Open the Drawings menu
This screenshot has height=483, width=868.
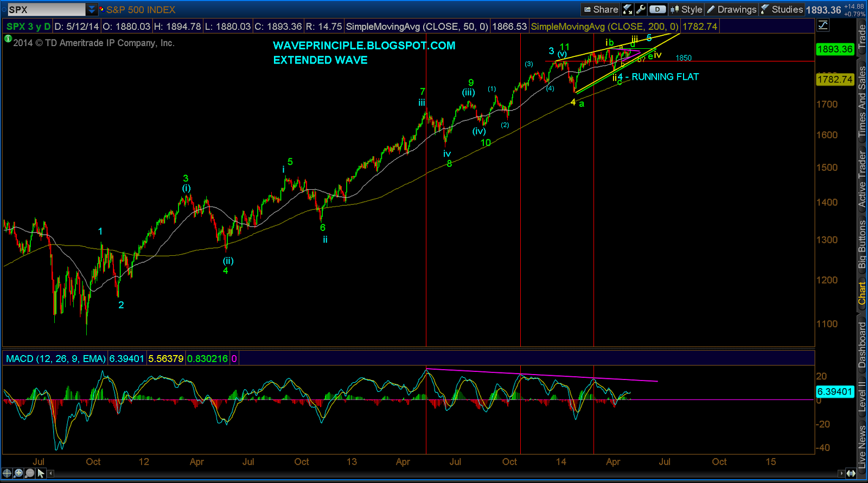(732, 9)
